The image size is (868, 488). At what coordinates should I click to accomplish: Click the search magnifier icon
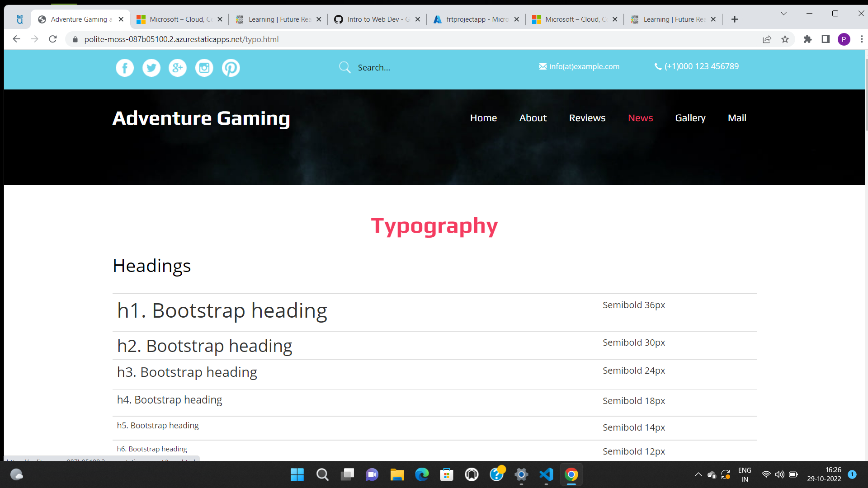tap(345, 67)
